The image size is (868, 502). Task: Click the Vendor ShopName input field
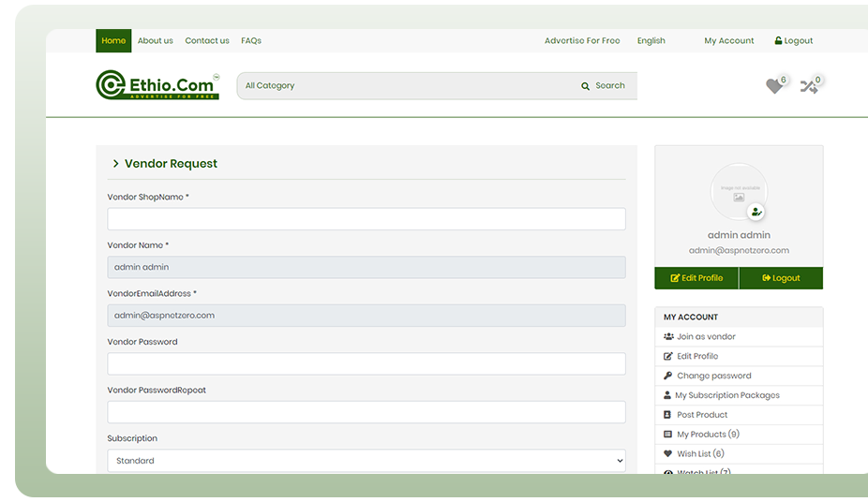[366, 219]
